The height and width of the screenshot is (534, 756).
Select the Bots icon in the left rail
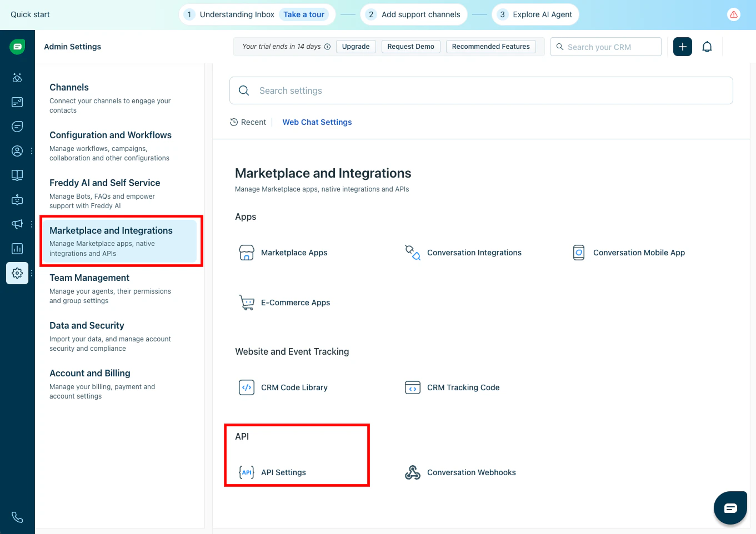point(17,199)
